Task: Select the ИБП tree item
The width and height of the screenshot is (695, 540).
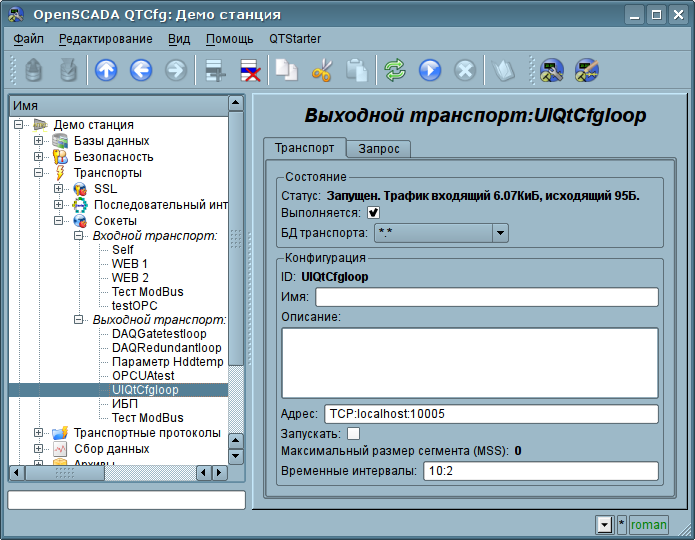Action: (125, 404)
